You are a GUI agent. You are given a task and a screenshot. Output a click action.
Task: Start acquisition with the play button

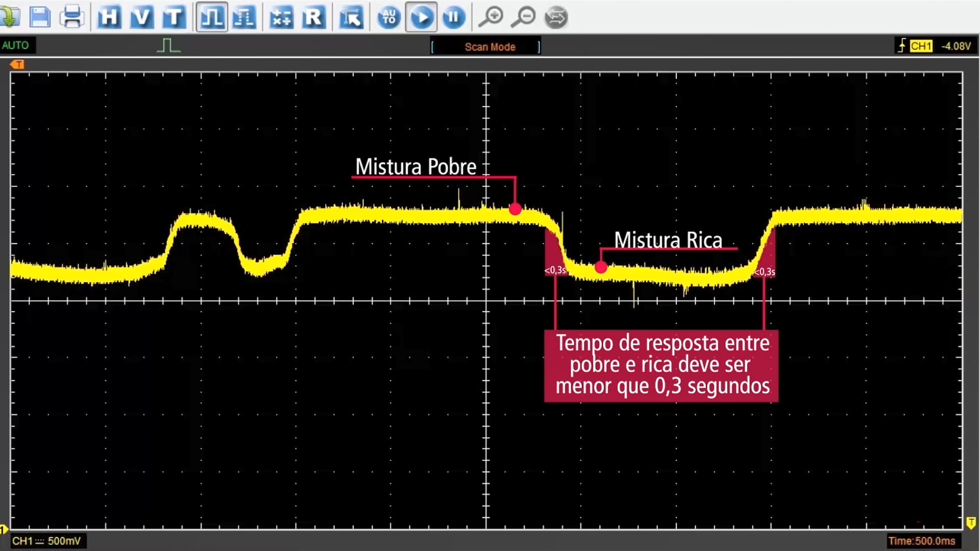[x=421, y=17]
